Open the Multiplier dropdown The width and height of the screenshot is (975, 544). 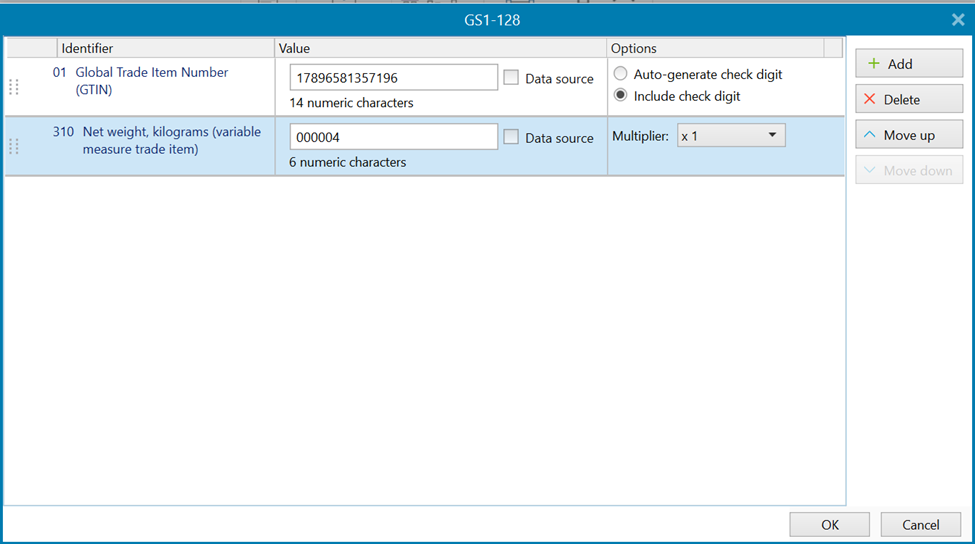[x=731, y=136]
